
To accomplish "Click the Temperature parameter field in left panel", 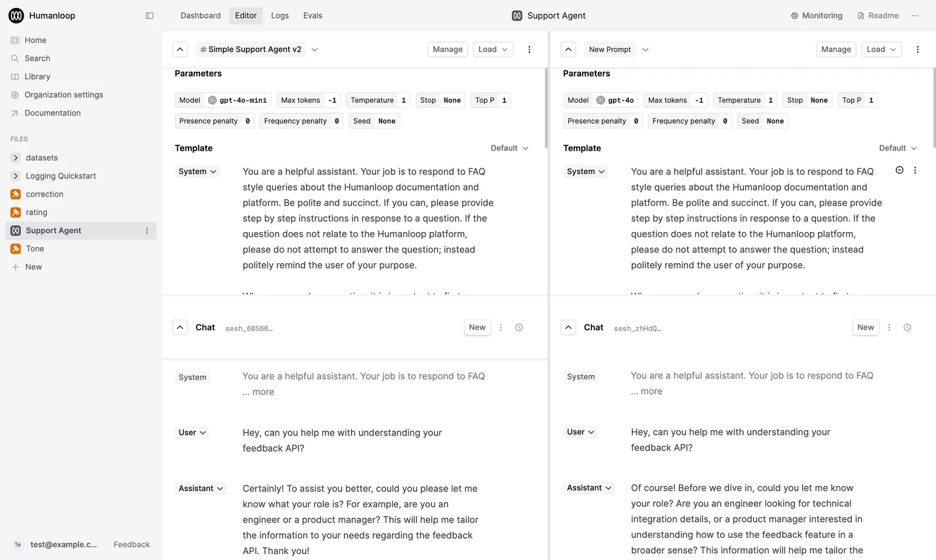I will coord(378,101).
